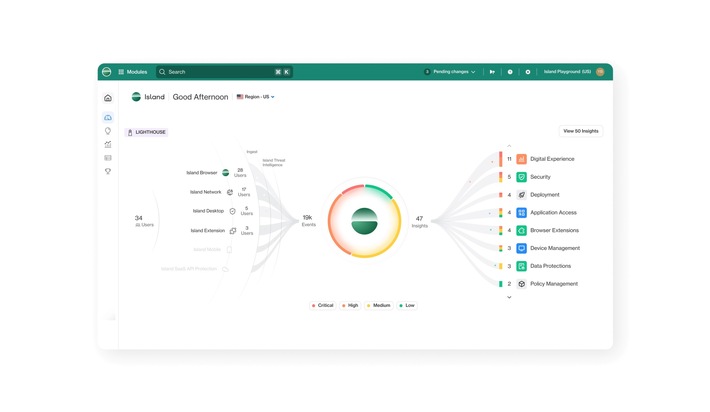Select the Island Network source icon
Screen dimensions: 710x412
click(230, 192)
